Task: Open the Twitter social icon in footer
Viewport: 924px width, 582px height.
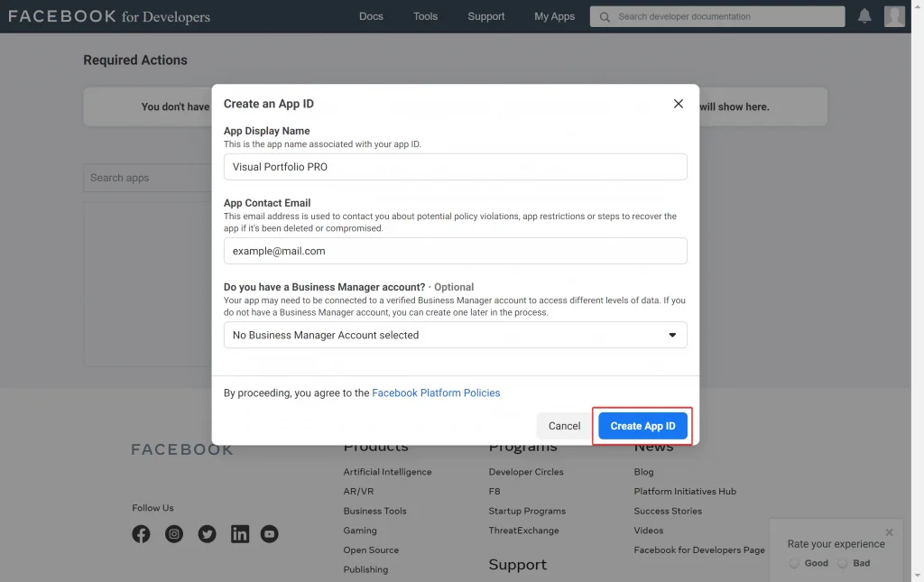Action: point(207,533)
